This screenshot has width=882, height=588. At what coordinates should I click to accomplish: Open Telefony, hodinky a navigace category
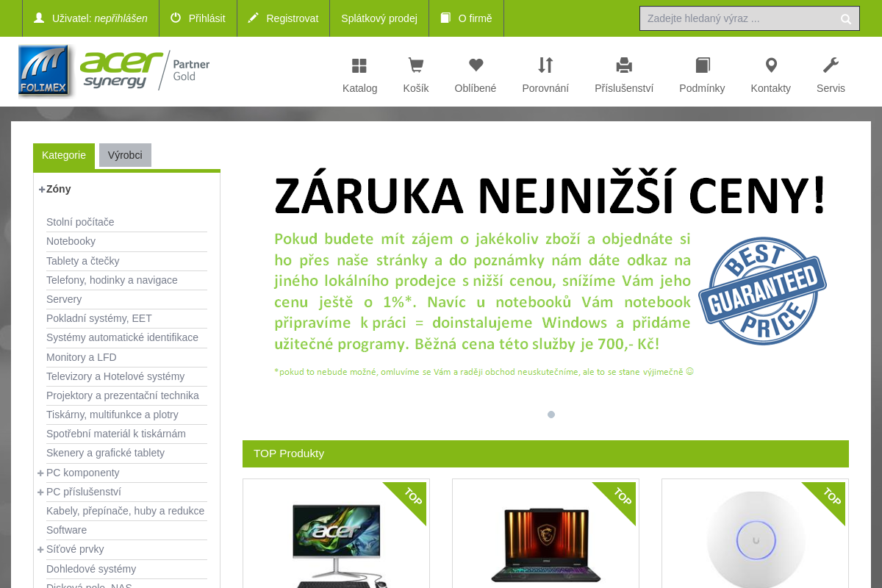(112, 280)
